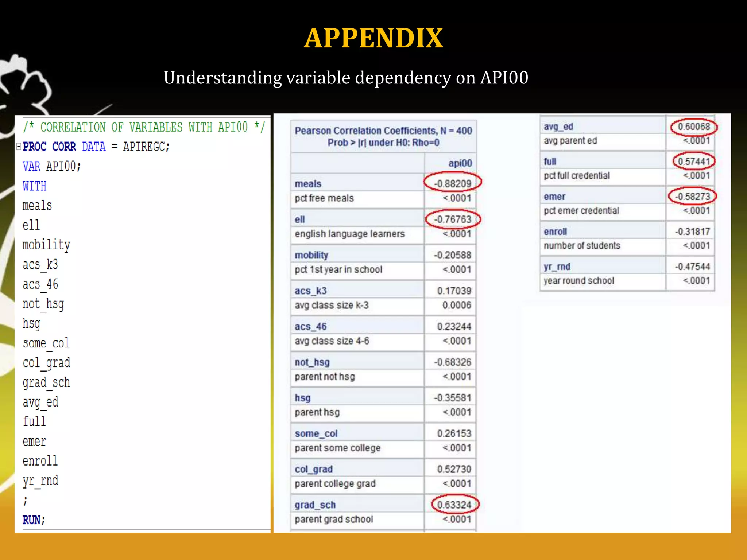Click the not_hsg correlation value -0.68326
Screen dimensions: 747x560
[x=452, y=362]
